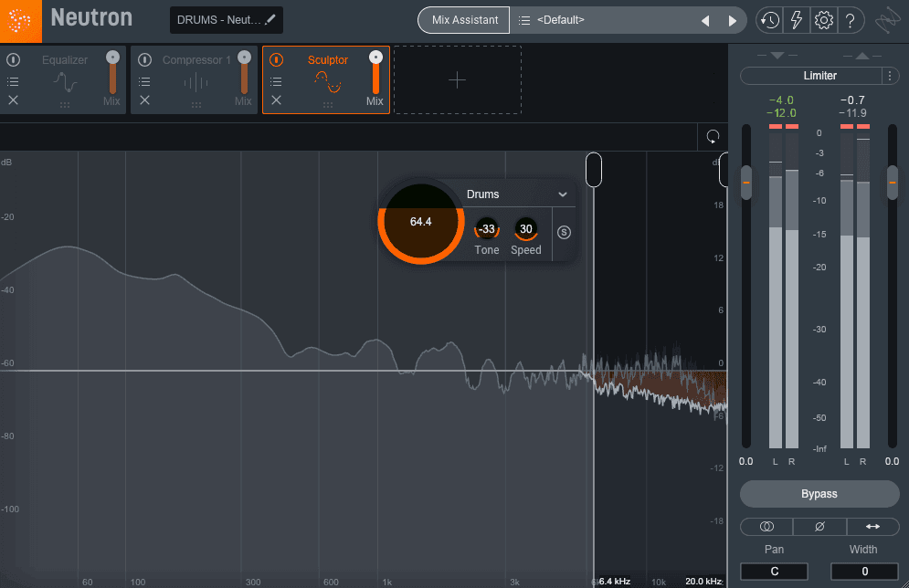Open undo history clock icon
Screen dimensions: 909x588
[769, 21]
